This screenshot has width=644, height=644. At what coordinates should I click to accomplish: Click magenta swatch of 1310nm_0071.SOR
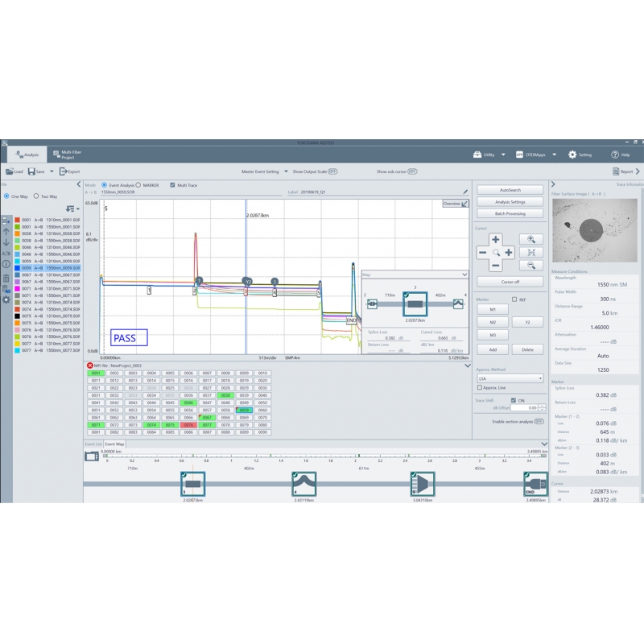17,288
